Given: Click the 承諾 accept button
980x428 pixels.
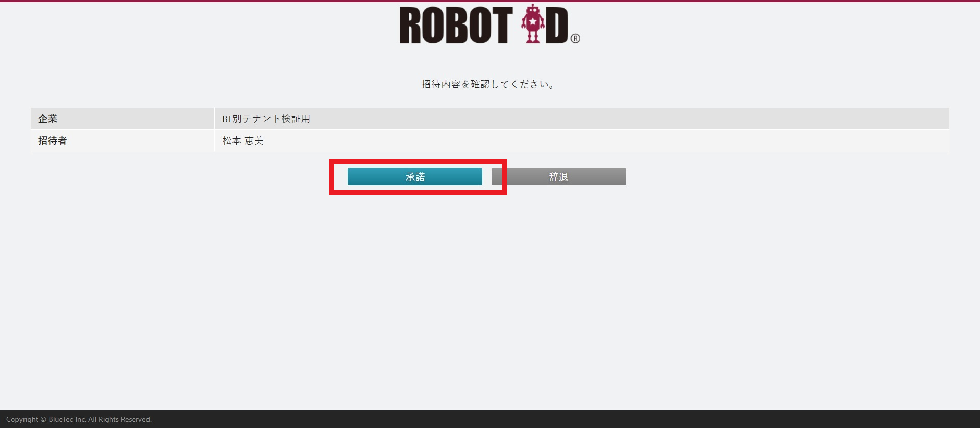Looking at the screenshot, I should [414, 177].
